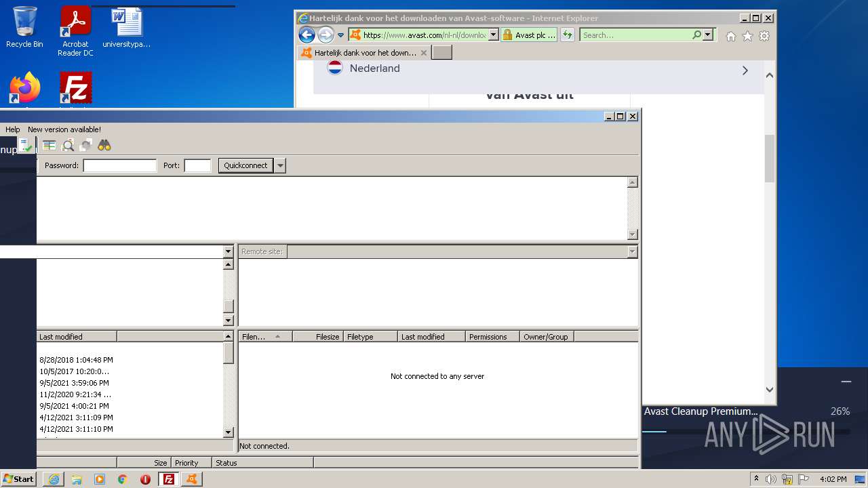Screen dimensions: 868x488
Task: Sort remote list by Owner/Group column
Action: tap(547, 337)
